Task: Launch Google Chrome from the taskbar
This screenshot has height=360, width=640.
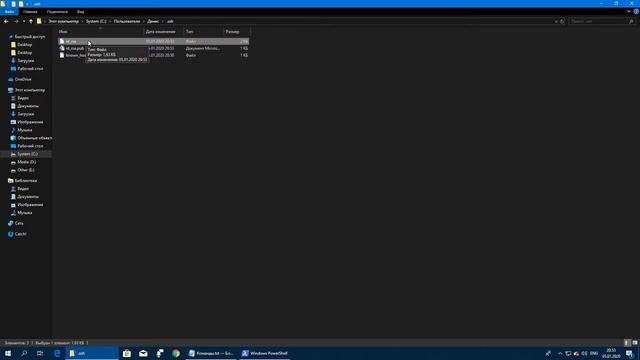Action: 176,353
